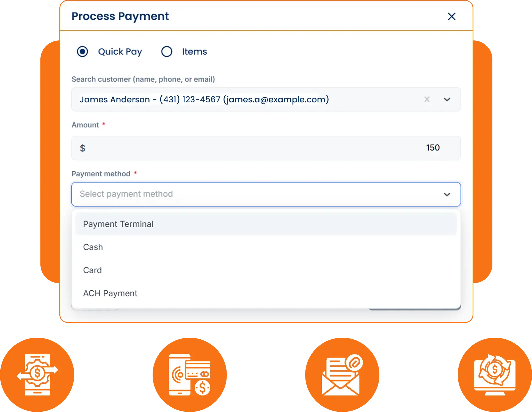Select the Quick Pay radio option
This screenshot has height=412, width=532.
pyautogui.click(x=82, y=51)
